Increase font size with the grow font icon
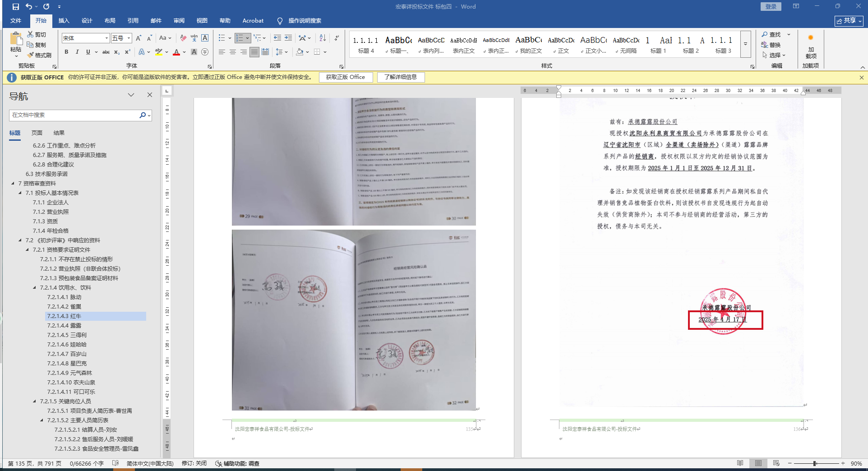Screen dimensions: 868x471 tap(139, 38)
